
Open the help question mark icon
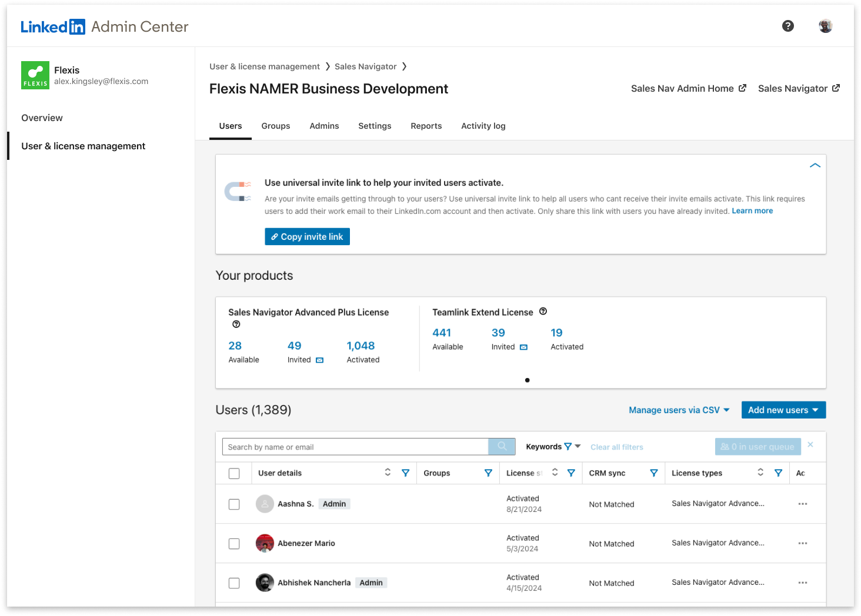coord(788,26)
